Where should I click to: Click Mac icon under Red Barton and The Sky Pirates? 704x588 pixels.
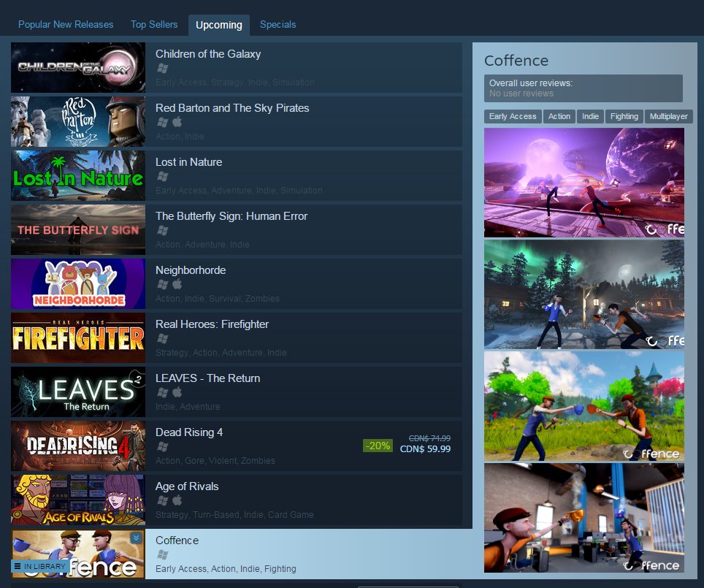(x=177, y=122)
